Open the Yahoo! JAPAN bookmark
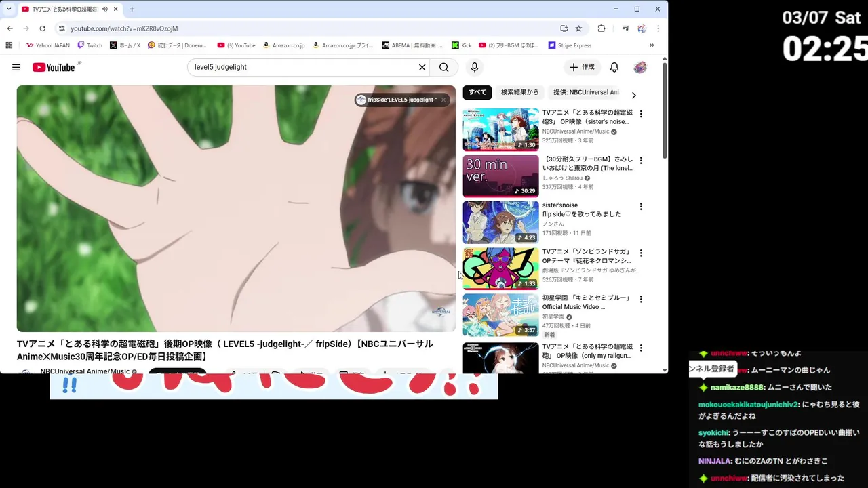 (x=48, y=45)
